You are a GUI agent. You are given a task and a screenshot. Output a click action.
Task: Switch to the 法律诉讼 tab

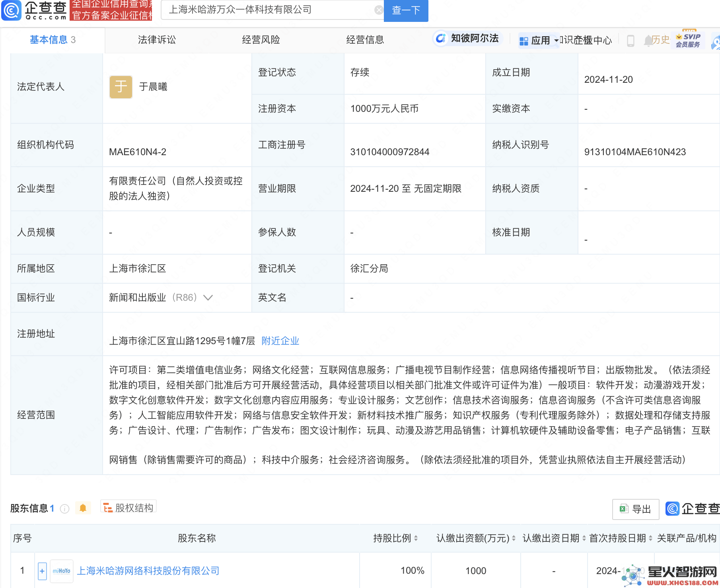157,40
